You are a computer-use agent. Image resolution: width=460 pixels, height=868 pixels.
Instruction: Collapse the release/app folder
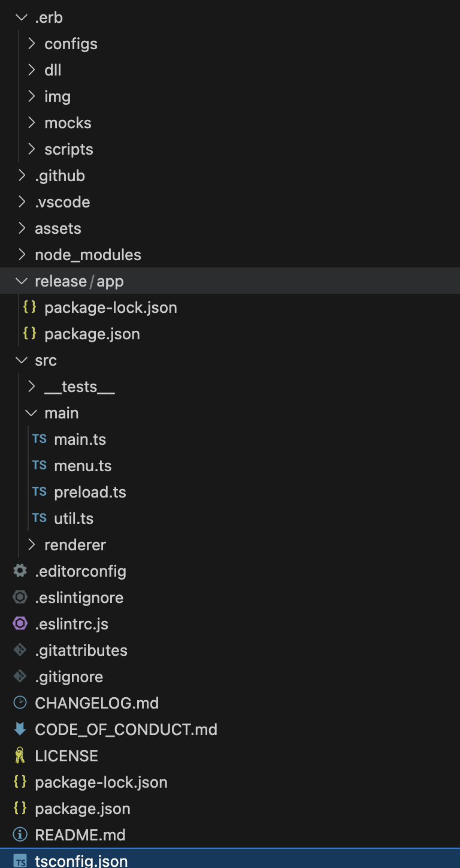click(22, 281)
